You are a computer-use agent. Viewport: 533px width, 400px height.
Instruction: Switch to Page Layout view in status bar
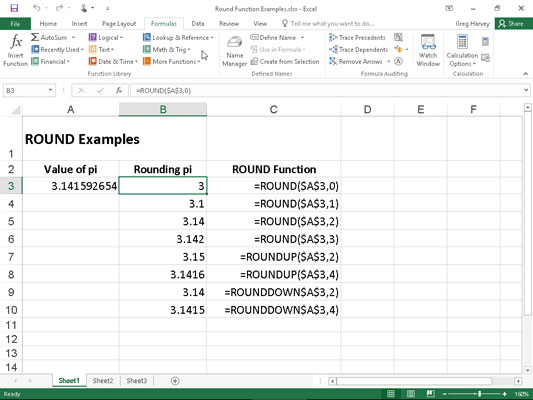pos(411,394)
